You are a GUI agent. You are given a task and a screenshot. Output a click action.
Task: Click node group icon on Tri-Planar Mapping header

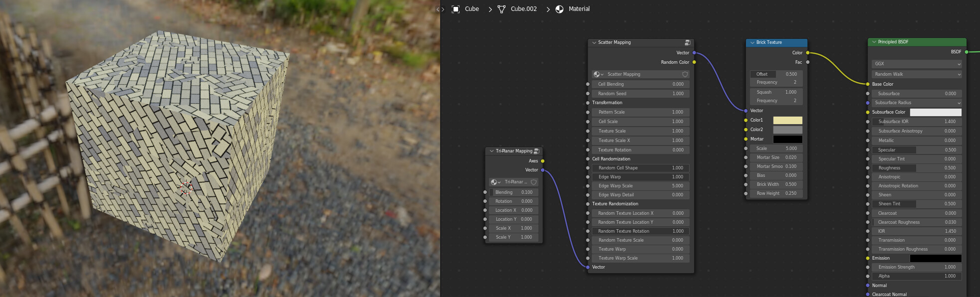coord(536,151)
